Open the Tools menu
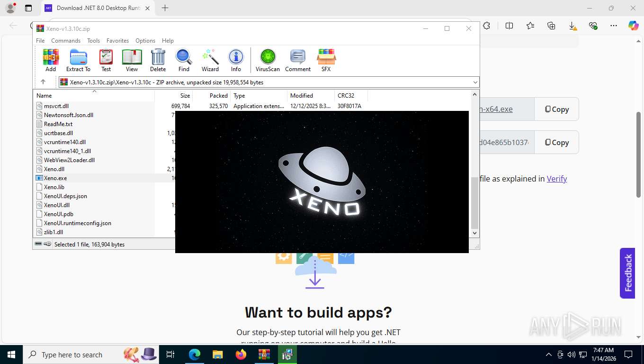This screenshot has width=644, height=364. (93, 41)
